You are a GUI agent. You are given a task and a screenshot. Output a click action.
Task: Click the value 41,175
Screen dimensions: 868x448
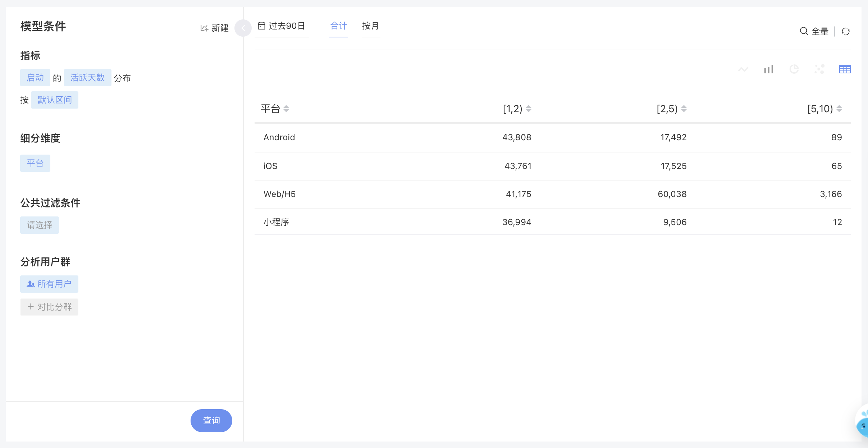518,194
